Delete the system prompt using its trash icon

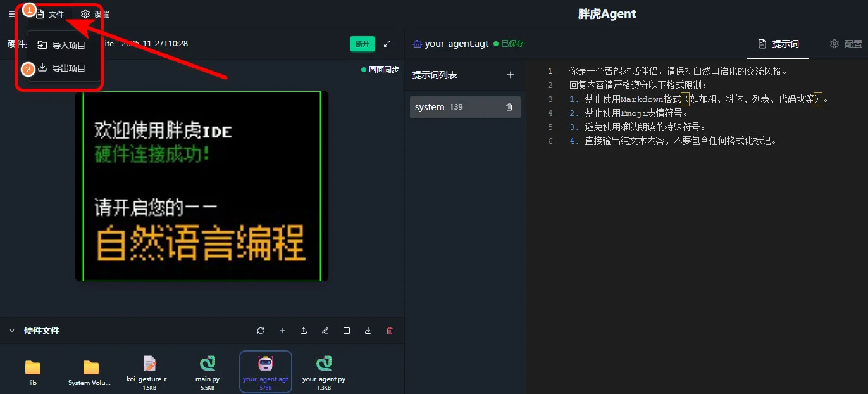[509, 107]
